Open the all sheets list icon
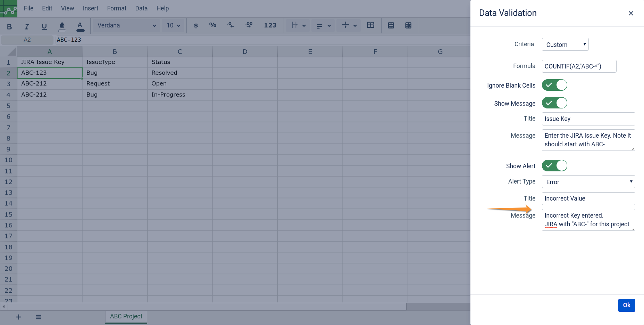 (39, 317)
